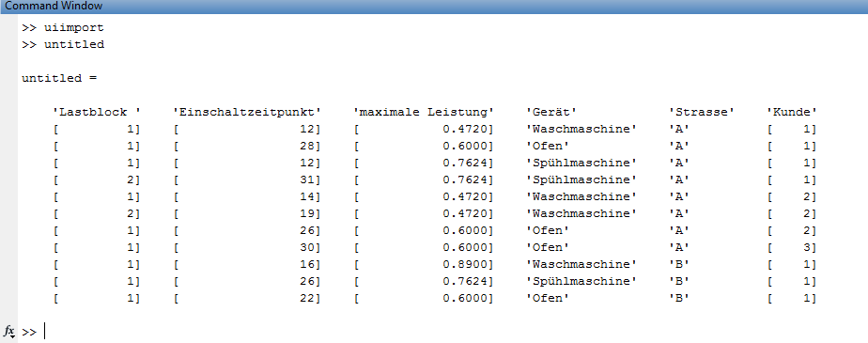Select the 'uiimport' command text
Image resolution: width=868 pixels, height=343 pixels.
tap(74, 27)
